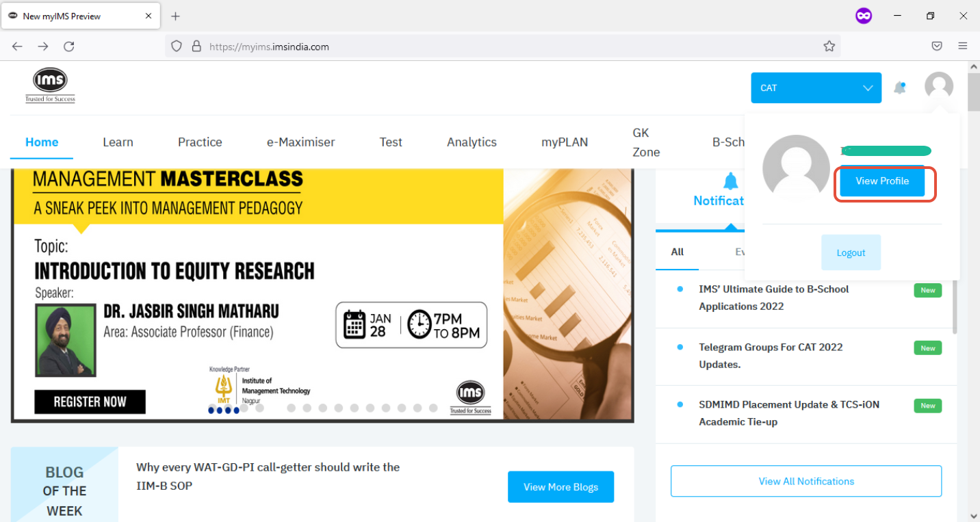Click the padlock site security icon

(x=196, y=47)
